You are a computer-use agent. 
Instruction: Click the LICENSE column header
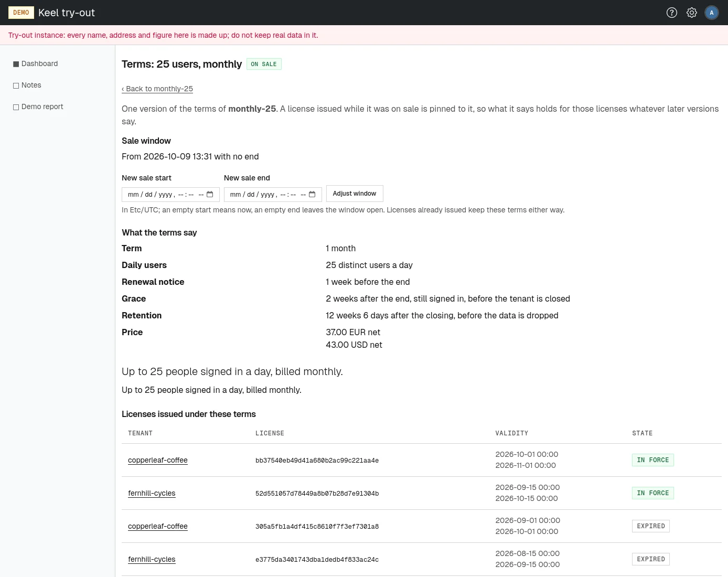coord(270,433)
